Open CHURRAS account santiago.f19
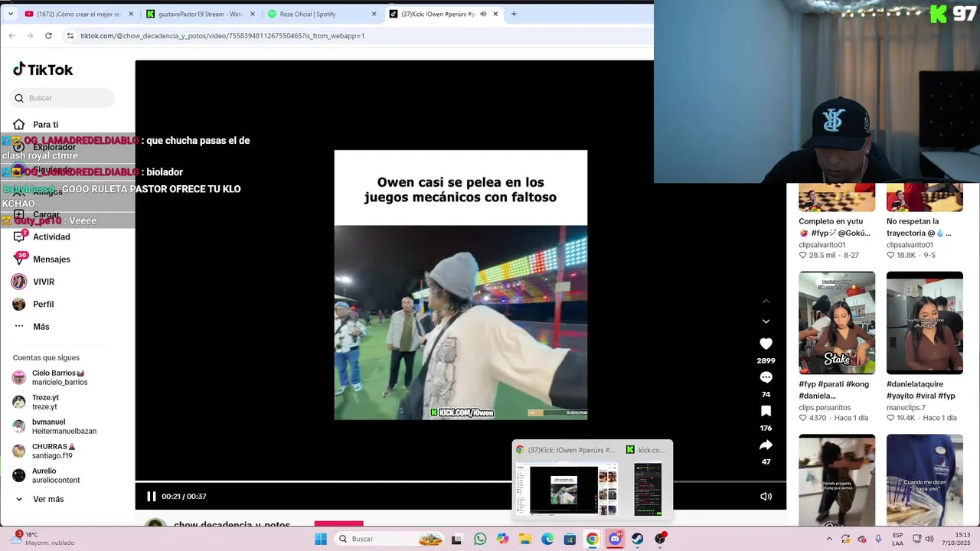The width and height of the screenshot is (980, 551). pos(53,451)
